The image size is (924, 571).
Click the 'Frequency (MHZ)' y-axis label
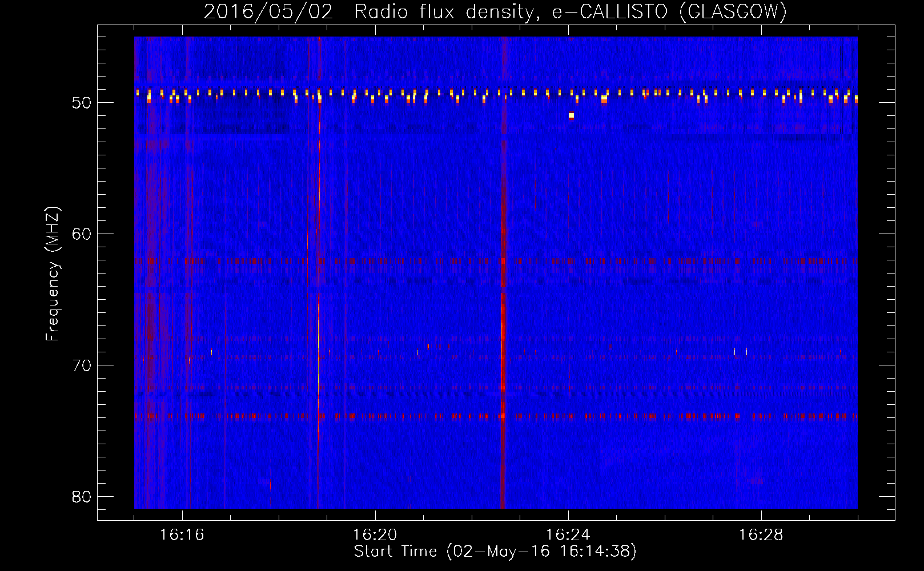click(53, 274)
